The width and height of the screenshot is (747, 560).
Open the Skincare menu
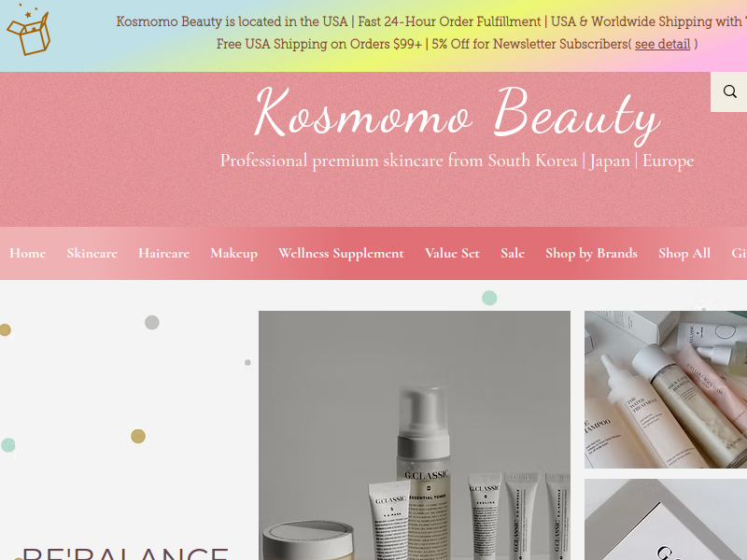tap(92, 253)
